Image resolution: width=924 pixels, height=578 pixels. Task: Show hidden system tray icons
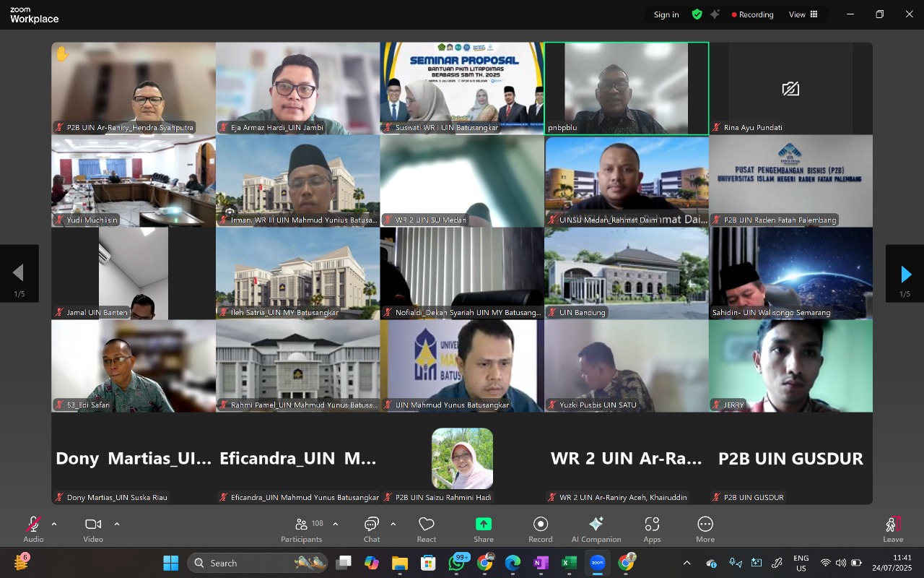687,563
